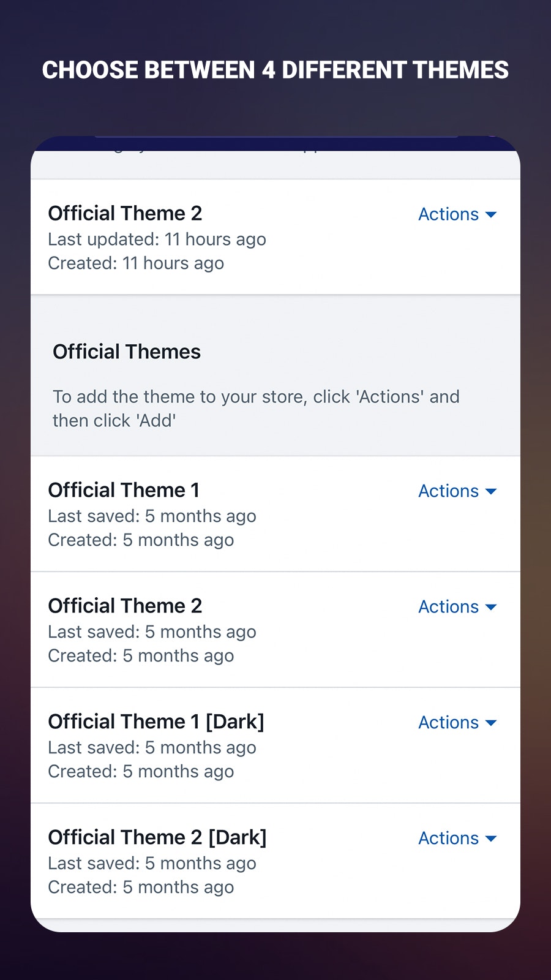Click caret arrow in Official Theme 2 [Dark] row

pos(491,839)
